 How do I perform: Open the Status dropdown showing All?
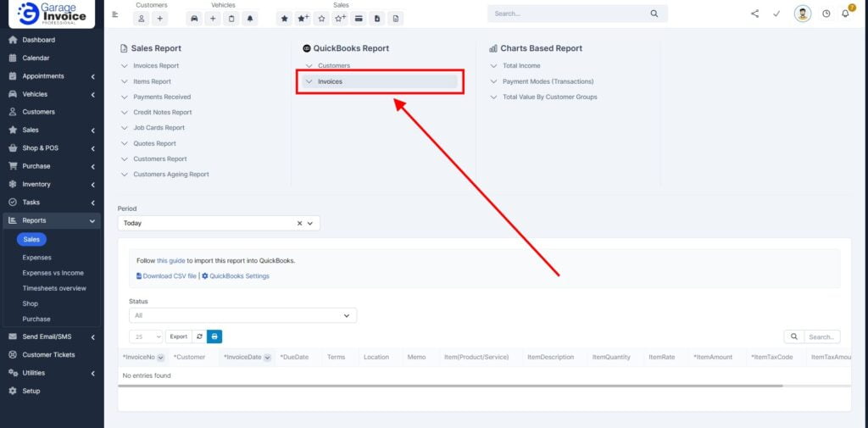click(x=243, y=315)
